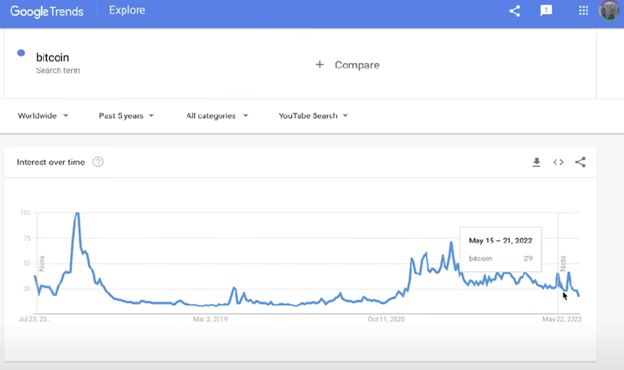Open the send feedback icon
This screenshot has width=624, height=370.
point(546,11)
